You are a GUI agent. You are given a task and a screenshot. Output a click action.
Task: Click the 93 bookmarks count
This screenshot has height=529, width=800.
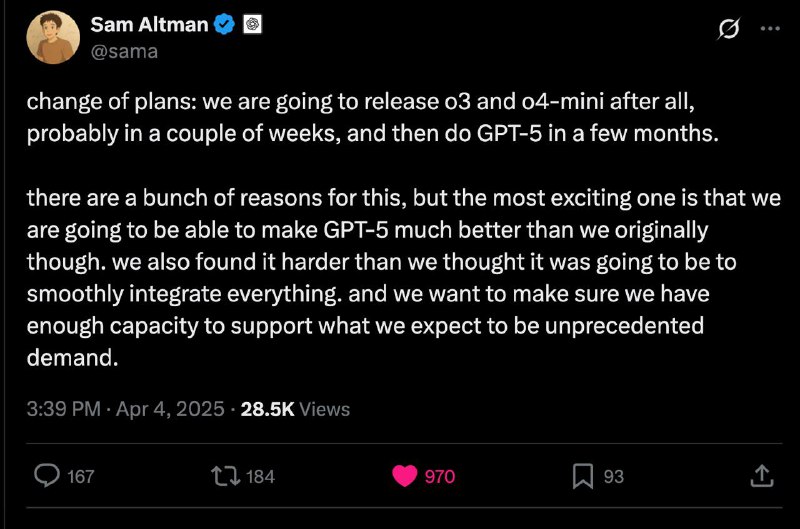click(x=613, y=476)
